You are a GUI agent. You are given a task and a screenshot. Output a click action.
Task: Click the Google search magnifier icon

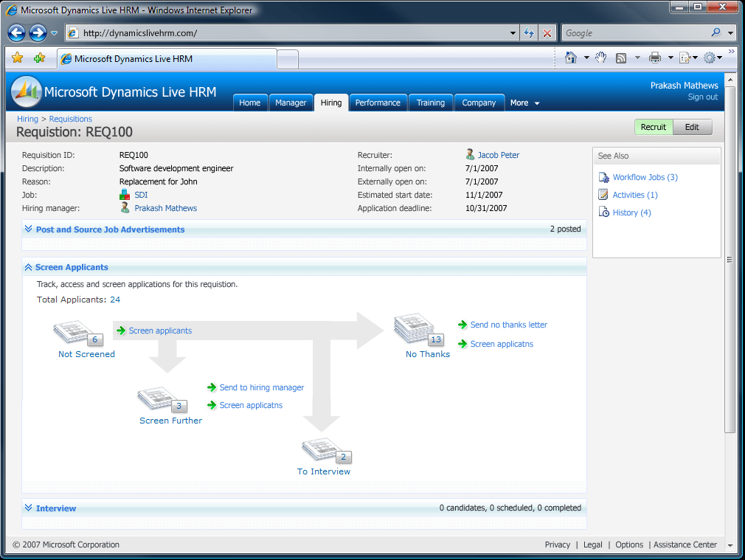[x=715, y=32]
